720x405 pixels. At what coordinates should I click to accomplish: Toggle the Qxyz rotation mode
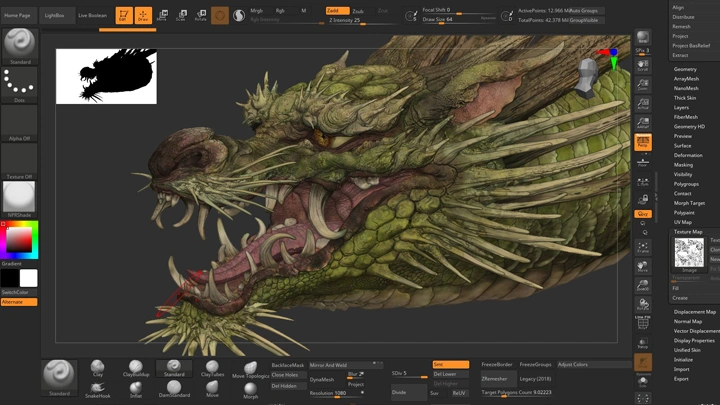coord(643,214)
